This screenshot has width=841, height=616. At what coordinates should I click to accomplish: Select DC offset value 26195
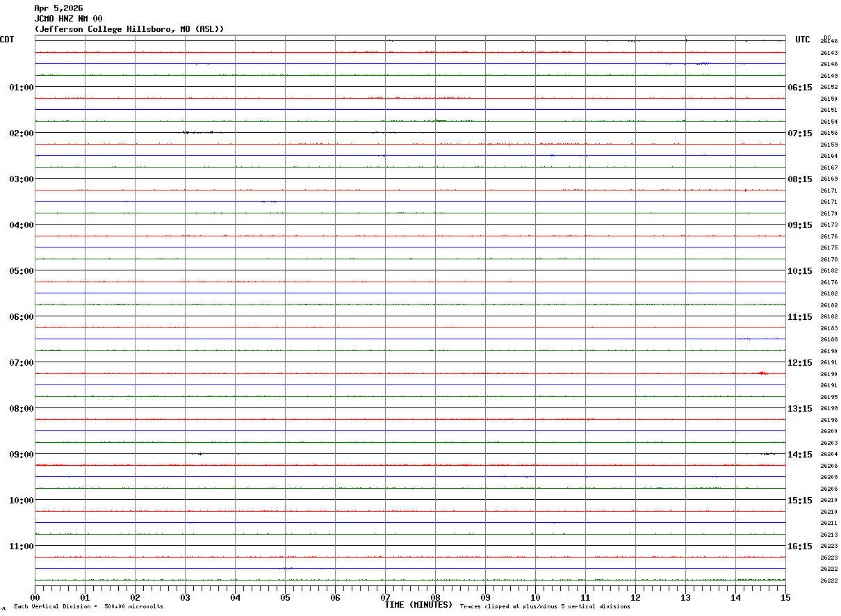point(828,397)
